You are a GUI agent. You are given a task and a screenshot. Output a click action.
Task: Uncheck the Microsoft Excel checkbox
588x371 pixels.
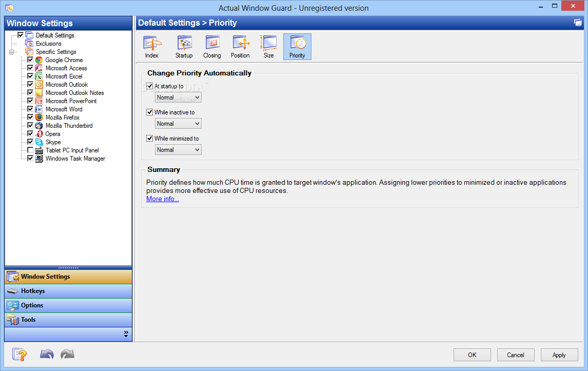pos(30,76)
